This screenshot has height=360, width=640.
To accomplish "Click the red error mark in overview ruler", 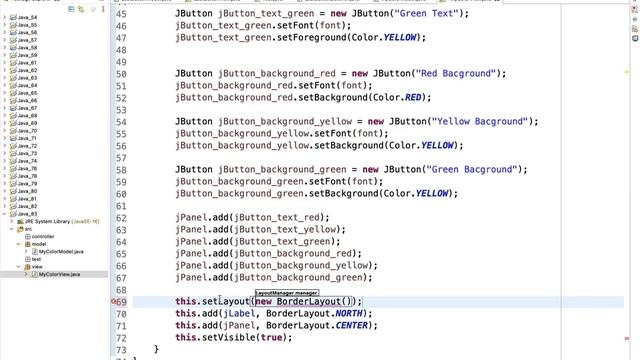I will coord(627,338).
